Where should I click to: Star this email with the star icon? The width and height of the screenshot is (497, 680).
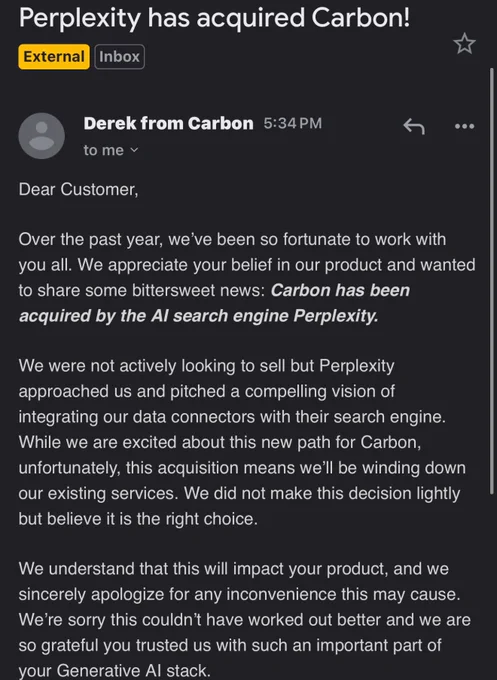pos(464,44)
